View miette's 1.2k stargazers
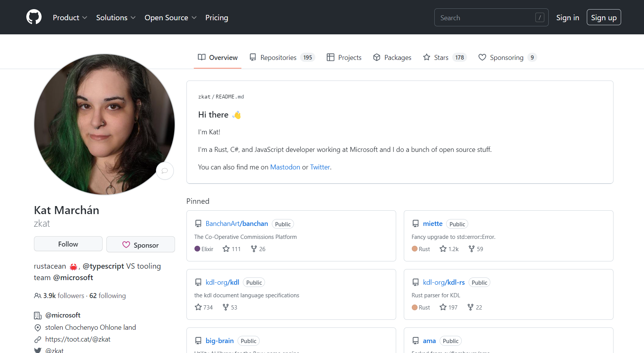 [449, 249]
